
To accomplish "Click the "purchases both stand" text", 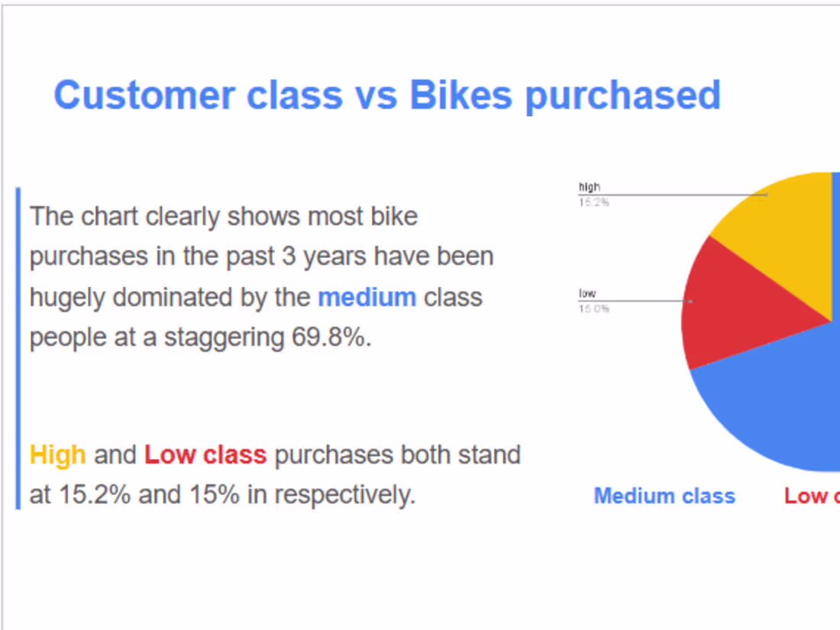I will 397,455.
